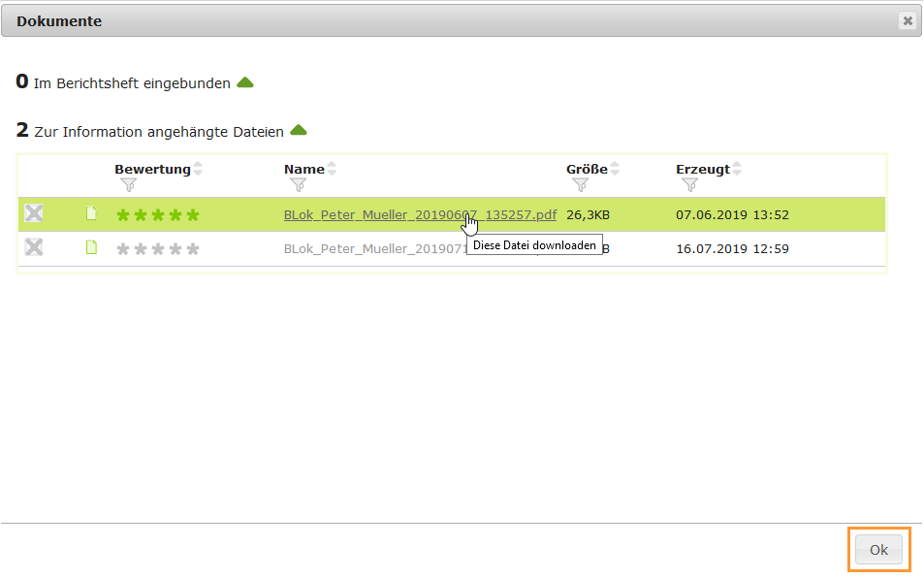The image size is (924, 579).
Task: Click the delete X icon for first file
Action: 34,214
